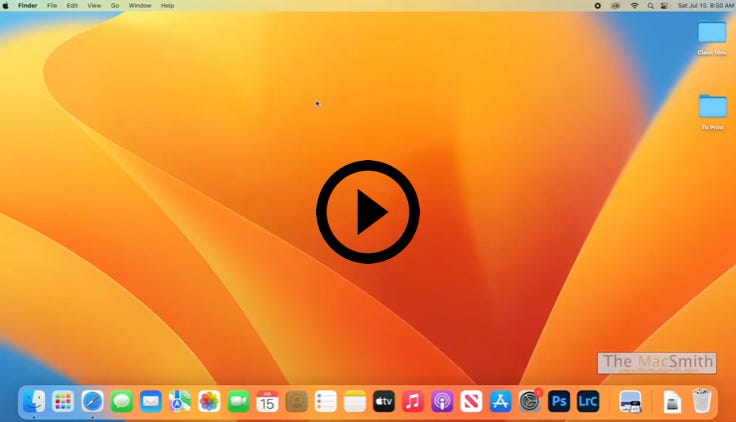Open the Finder menu in the menu bar
736x422 pixels.
[x=28, y=6]
